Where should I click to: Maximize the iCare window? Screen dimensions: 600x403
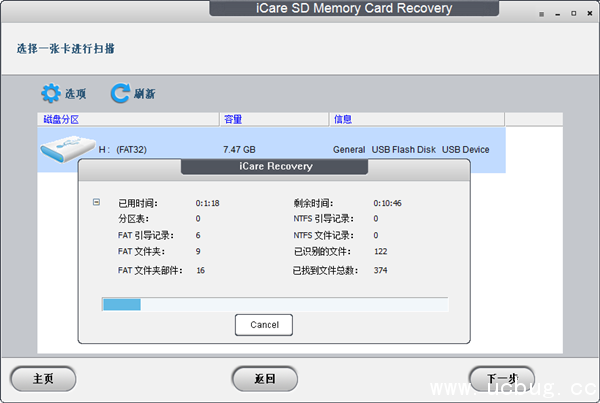(x=574, y=13)
